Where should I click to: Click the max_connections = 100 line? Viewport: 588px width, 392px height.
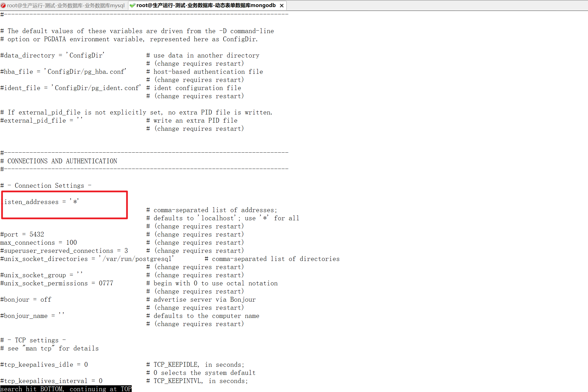pos(38,242)
